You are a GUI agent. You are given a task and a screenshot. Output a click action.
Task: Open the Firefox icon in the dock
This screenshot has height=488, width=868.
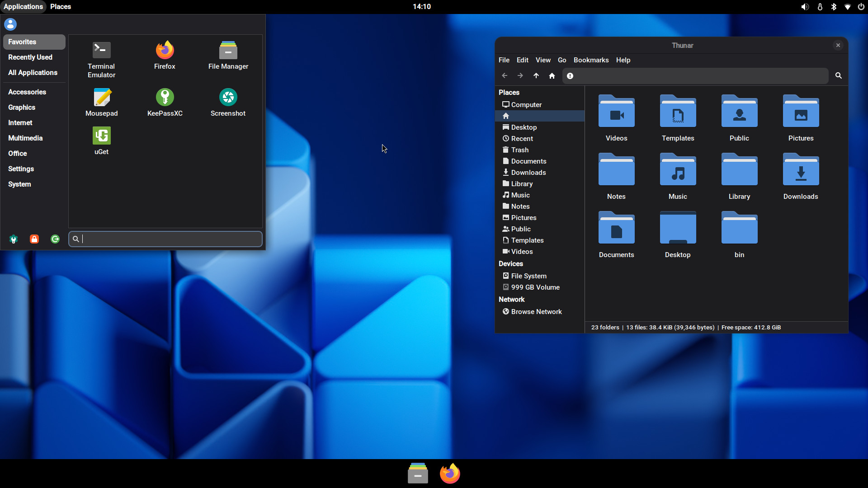pyautogui.click(x=449, y=474)
